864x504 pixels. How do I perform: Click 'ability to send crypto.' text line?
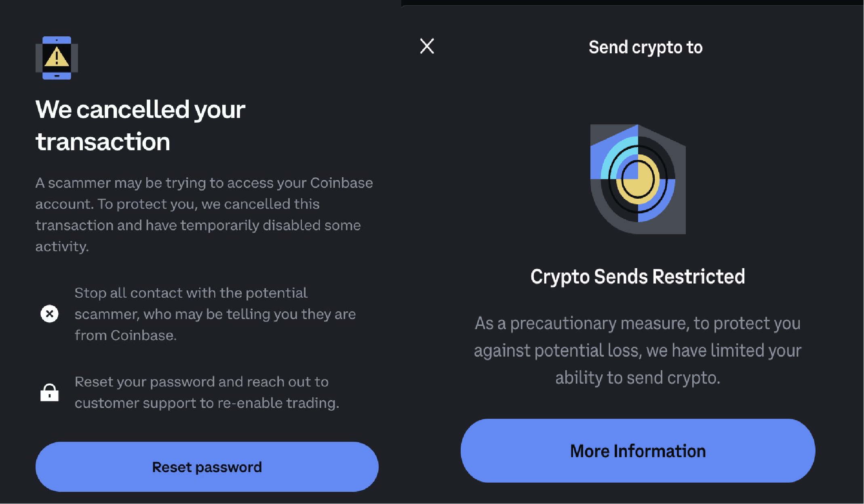click(x=638, y=378)
